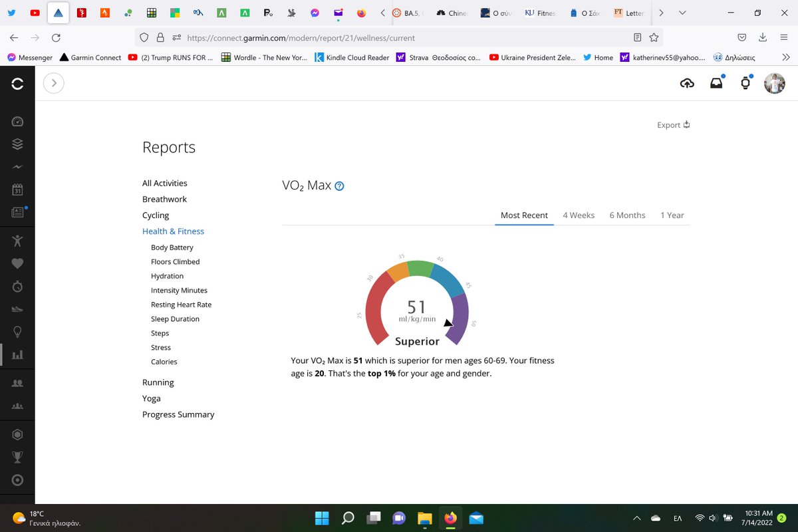Viewport: 798px width, 532px height.
Task: Switch to the Most Recent tab
Action: coord(524,215)
